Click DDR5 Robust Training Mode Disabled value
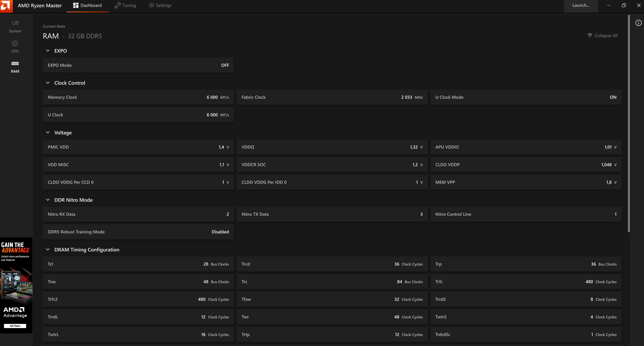The width and height of the screenshot is (644, 346). pyautogui.click(x=220, y=232)
